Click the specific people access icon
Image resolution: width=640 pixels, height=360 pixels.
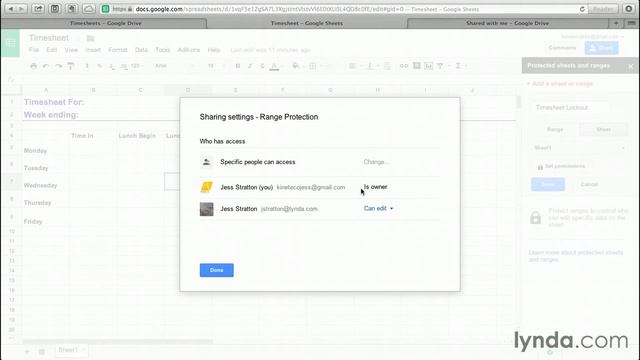(207, 162)
